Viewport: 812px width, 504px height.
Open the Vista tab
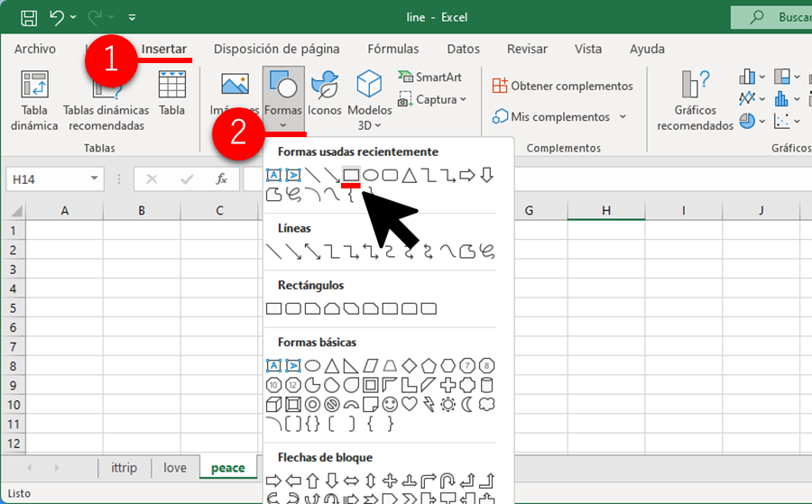point(587,49)
